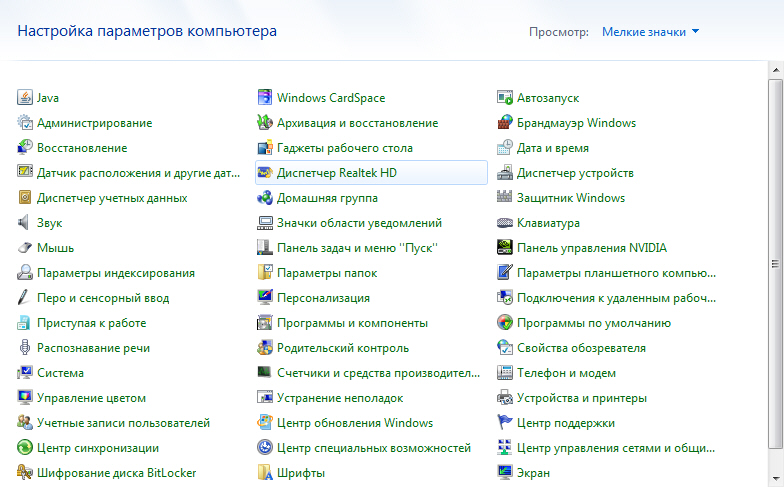Open the Брандмауэр Windows icon
Image resolution: width=784 pixels, height=487 pixels.
(x=505, y=123)
